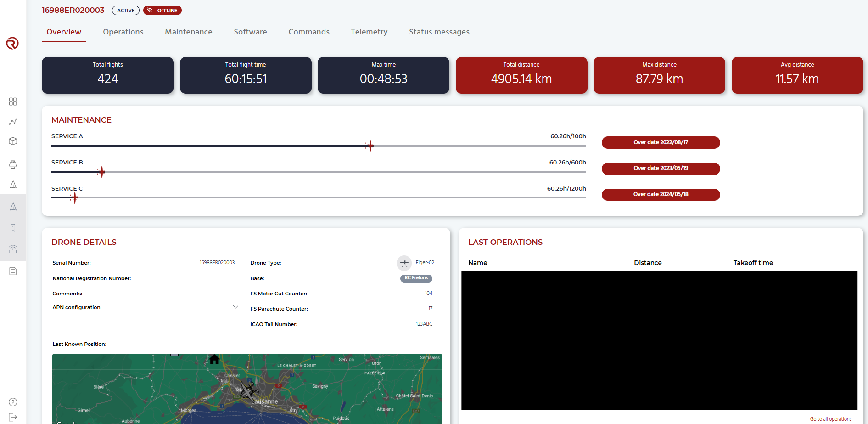Screen dimensions: 868x424
Task: Open the analytics line-chart sidebar icon
Action: [13, 122]
